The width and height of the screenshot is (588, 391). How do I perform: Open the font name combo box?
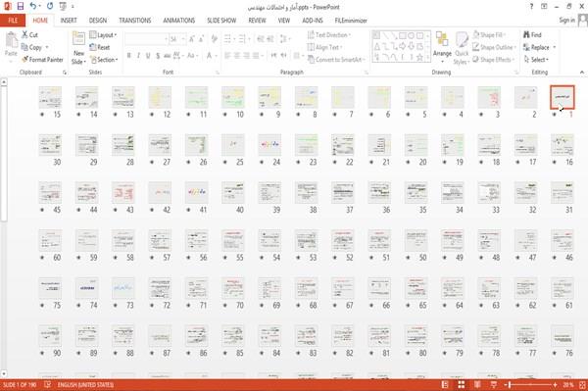pos(146,39)
